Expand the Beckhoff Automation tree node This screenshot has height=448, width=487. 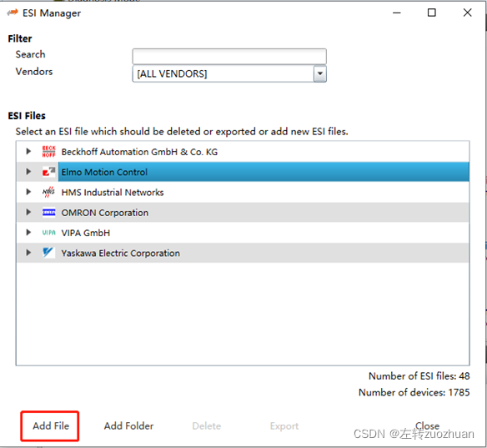[x=28, y=151]
